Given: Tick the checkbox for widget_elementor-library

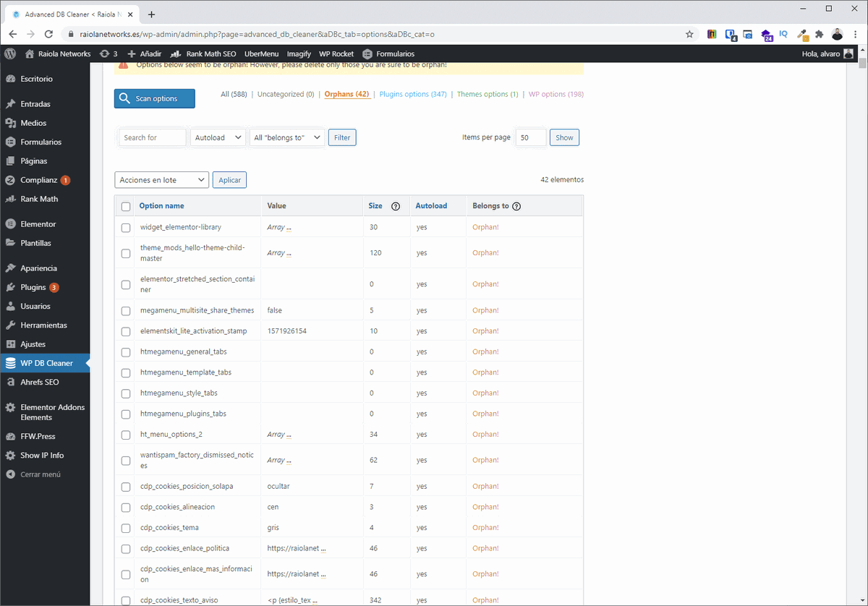Looking at the screenshot, I should (125, 227).
